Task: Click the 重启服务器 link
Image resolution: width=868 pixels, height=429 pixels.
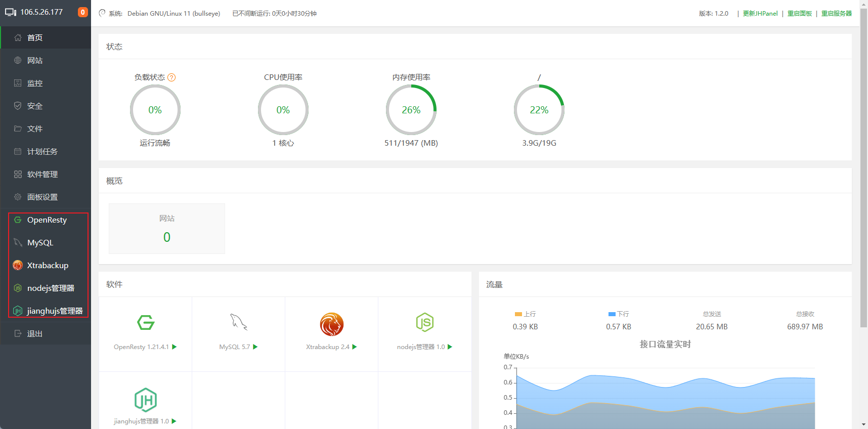Action: (x=836, y=14)
